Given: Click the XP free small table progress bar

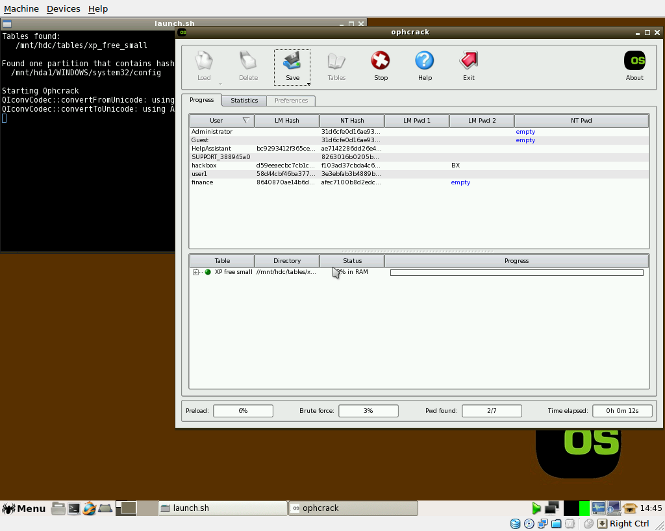Looking at the screenshot, I should (517, 272).
